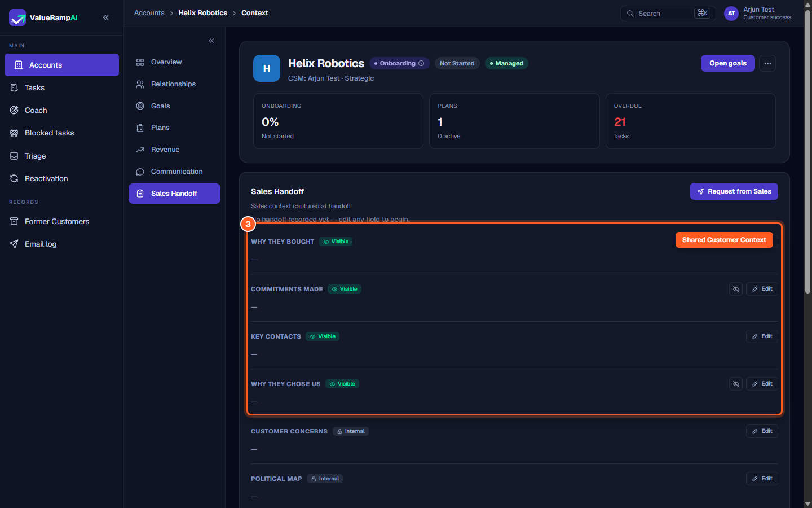Switch to the Revenue tab

point(174,150)
